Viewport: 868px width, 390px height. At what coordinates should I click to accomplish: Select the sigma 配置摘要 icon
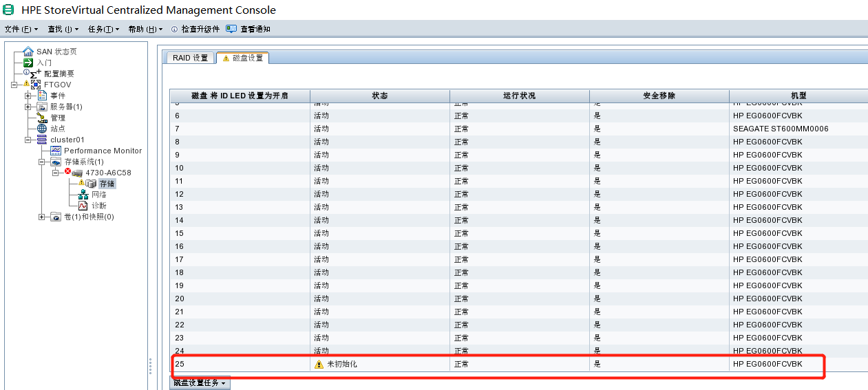[36, 73]
